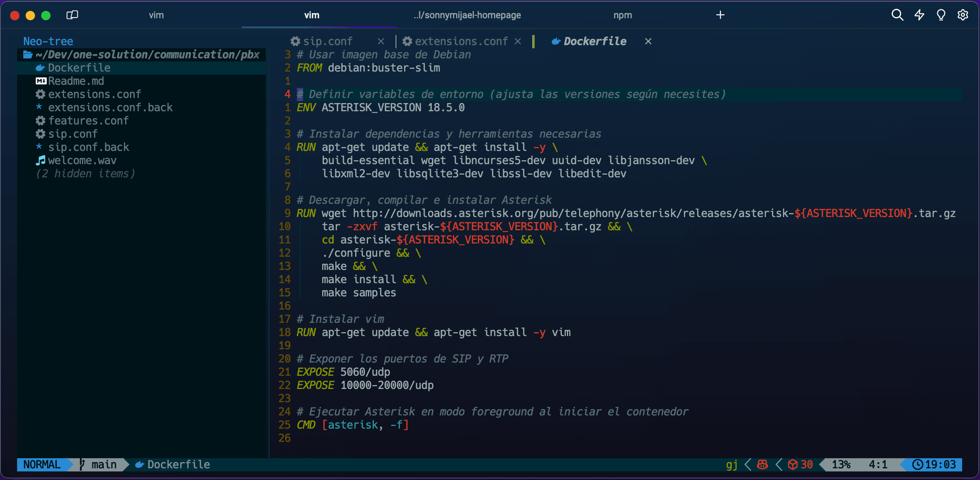Click the lightbulb icon in title bar
980x480 pixels.
(941, 15)
